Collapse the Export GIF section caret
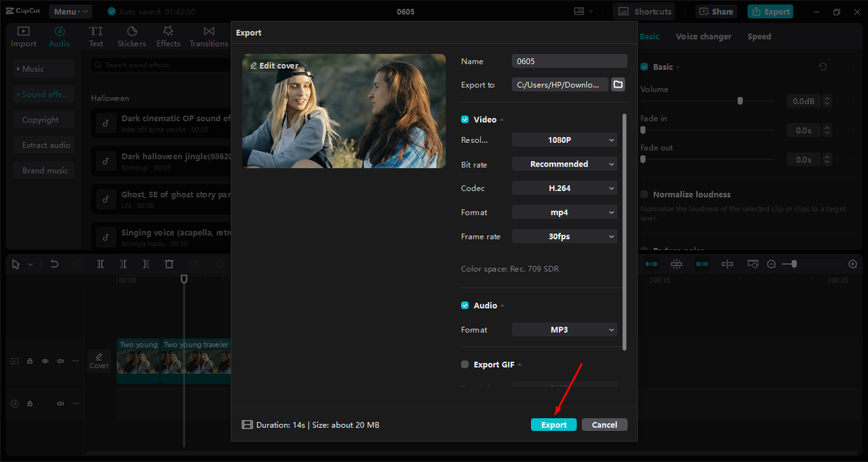 coord(519,365)
